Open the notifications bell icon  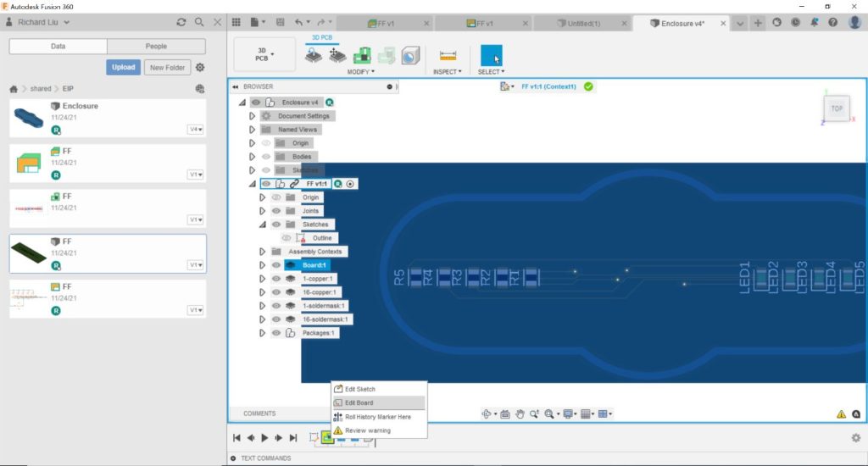[814, 23]
